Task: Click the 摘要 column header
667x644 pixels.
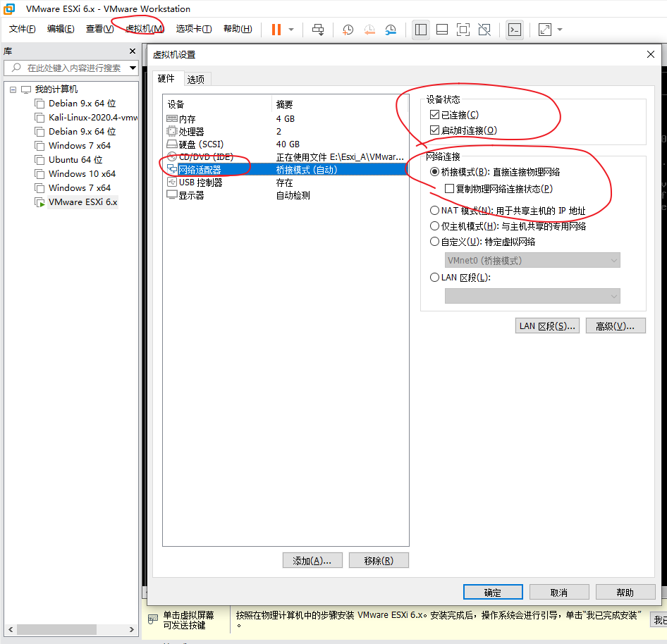Action: (x=340, y=104)
